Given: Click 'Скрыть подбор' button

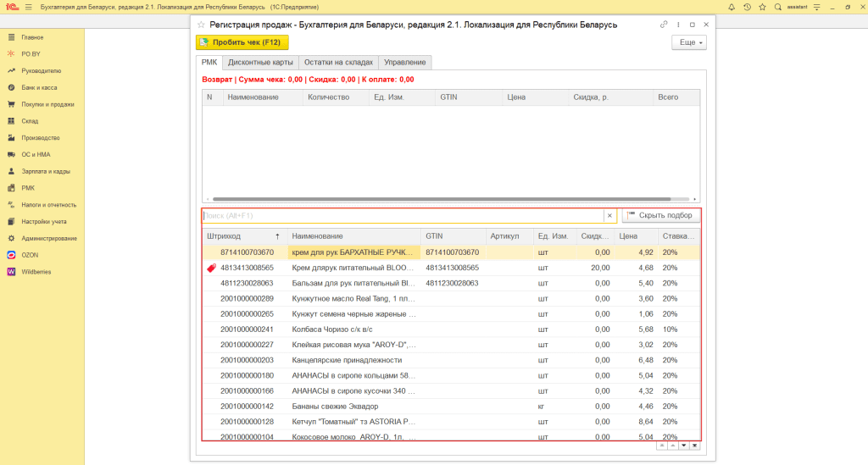Looking at the screenshot, I should [x=660, y=216].
